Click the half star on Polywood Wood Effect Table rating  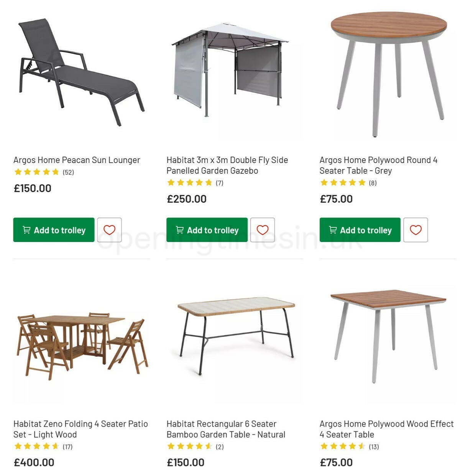(x=361, y=446)
